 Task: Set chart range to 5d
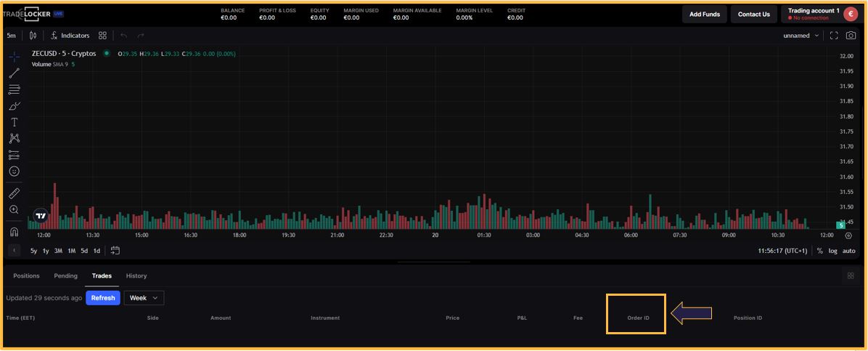(84, 251)
